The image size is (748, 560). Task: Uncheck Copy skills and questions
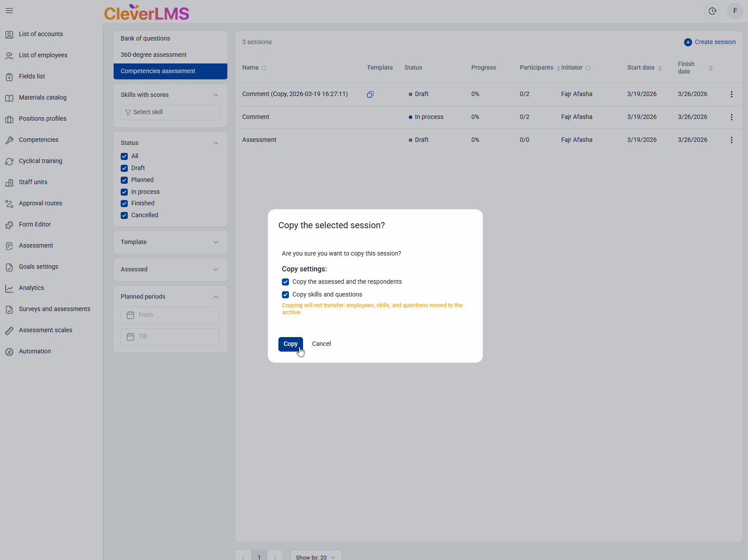tap(285, 295)
